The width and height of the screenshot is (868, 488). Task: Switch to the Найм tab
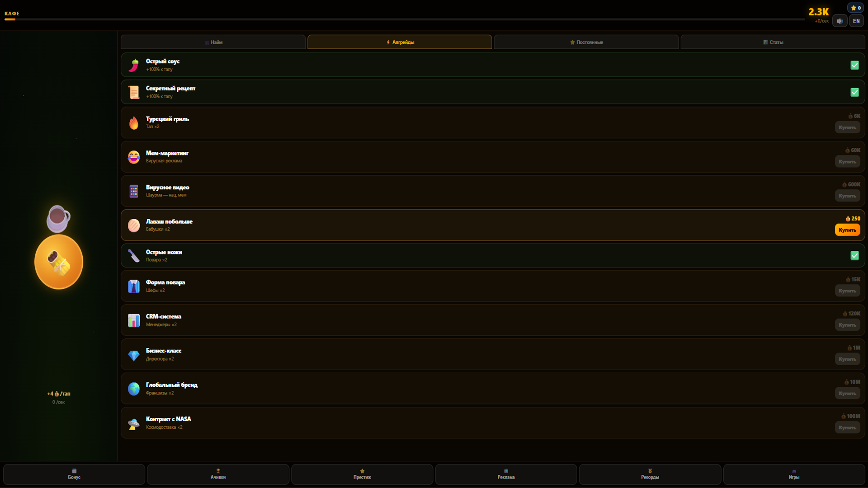click(x=213, y=42)
